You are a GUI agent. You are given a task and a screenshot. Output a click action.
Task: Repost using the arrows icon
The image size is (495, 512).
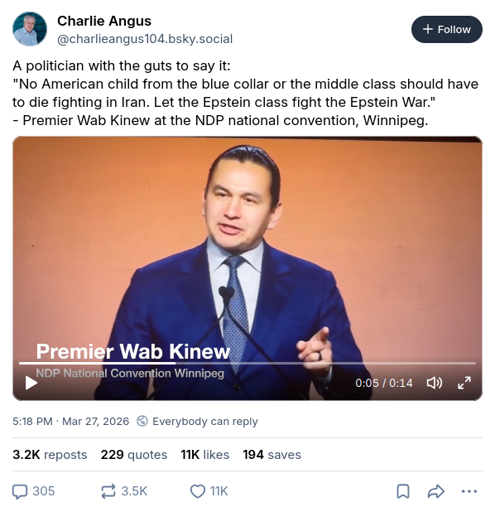click(124, 491)
